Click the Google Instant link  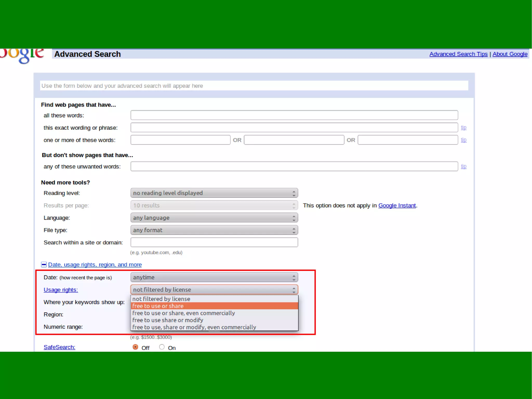coord(397,206)
